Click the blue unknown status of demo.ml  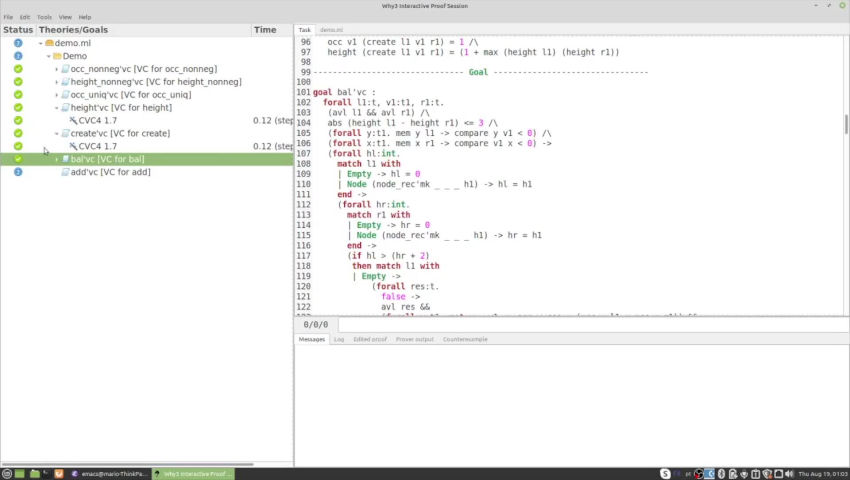point(18,43)
